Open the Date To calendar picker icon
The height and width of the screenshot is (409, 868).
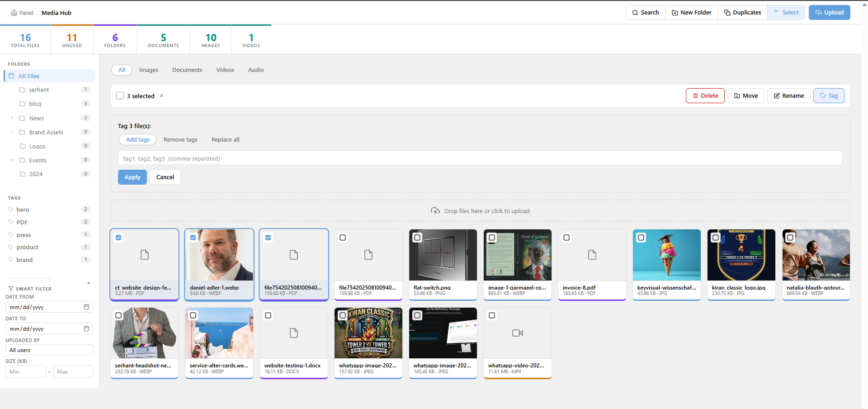pyautogui.click(x=86, y=328)
